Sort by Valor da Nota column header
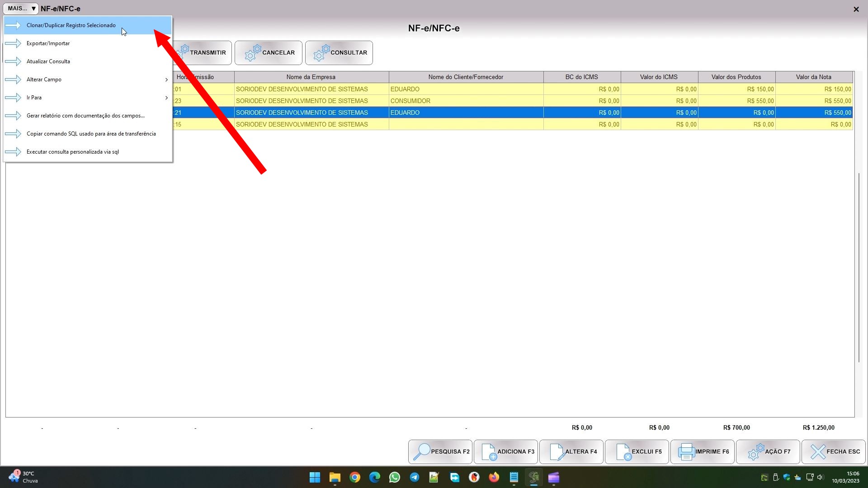This screenshot has height=488, width=868. point(813,77)
